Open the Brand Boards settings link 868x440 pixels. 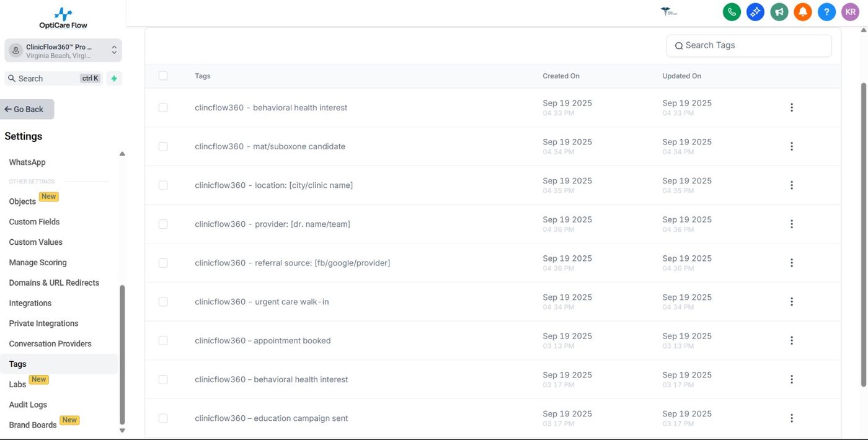[33, 425]
